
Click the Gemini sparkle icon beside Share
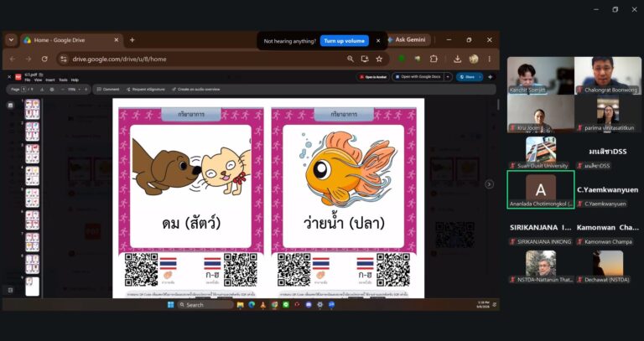click(490, 77)
